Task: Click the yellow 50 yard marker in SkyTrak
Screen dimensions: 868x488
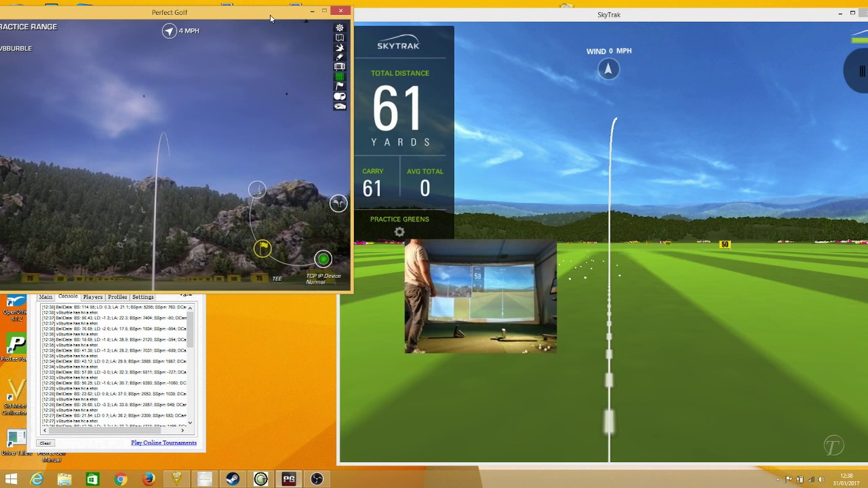Action: (x=725, y=245)
